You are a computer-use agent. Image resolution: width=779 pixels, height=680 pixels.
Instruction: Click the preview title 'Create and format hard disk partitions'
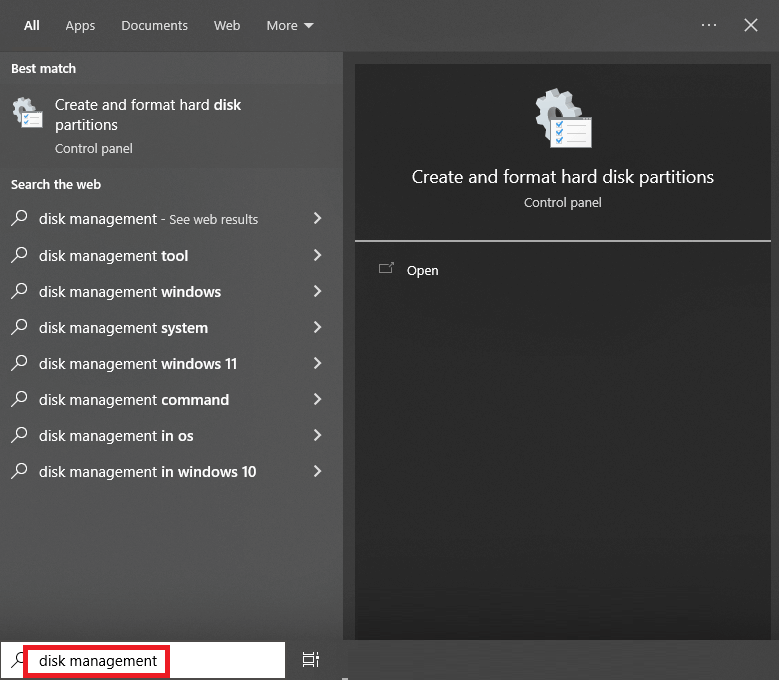pyautogui.click(x=562, y=177)
